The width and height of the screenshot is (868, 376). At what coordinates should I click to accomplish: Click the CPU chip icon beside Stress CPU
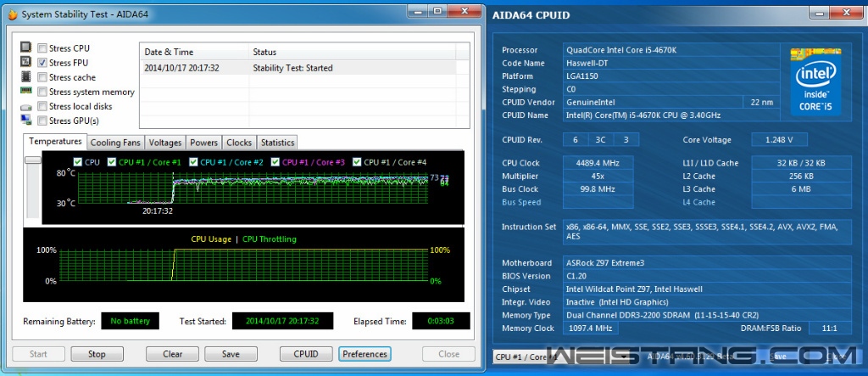[x=25, y=48]
